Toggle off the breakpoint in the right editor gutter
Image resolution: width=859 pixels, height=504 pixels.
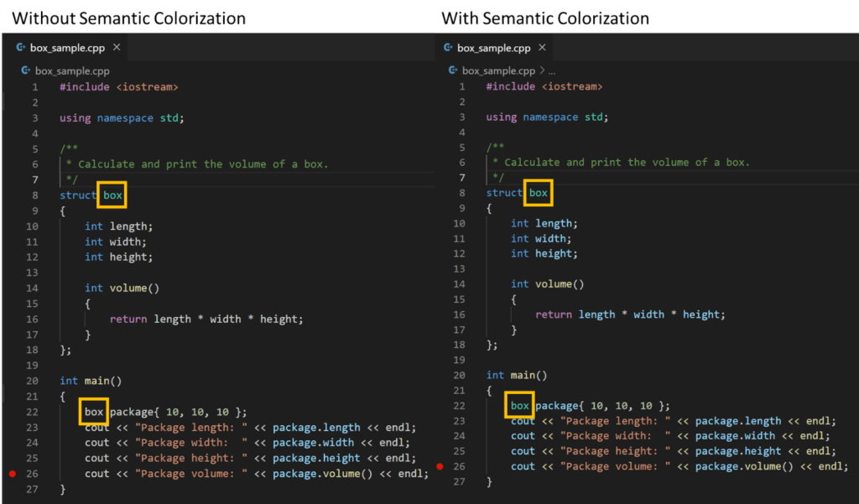coord(440,467)
